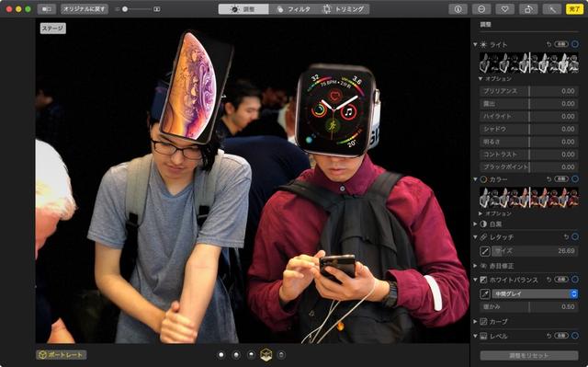Reset ホワイトバランス with undo arrow
The image size is (588, 367).
tap(548, 280)
